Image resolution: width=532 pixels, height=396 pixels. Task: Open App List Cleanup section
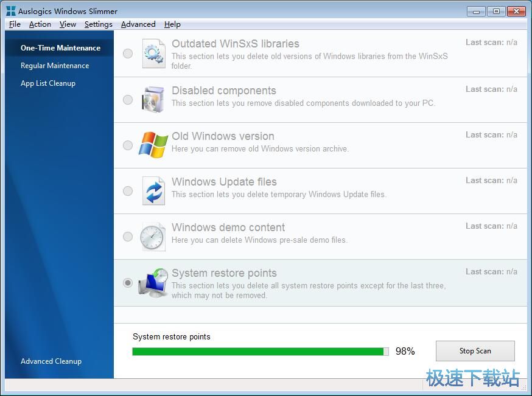click(x=48, y=83)
